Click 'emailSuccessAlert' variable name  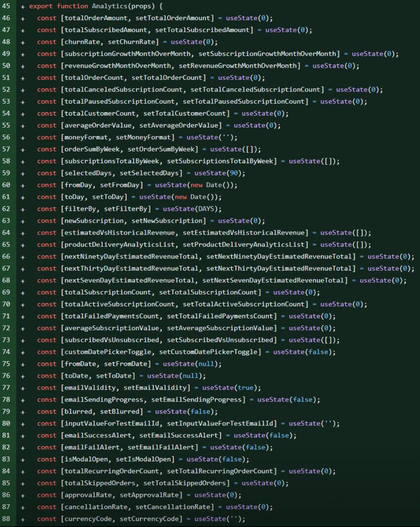click(x=98, y=435)
